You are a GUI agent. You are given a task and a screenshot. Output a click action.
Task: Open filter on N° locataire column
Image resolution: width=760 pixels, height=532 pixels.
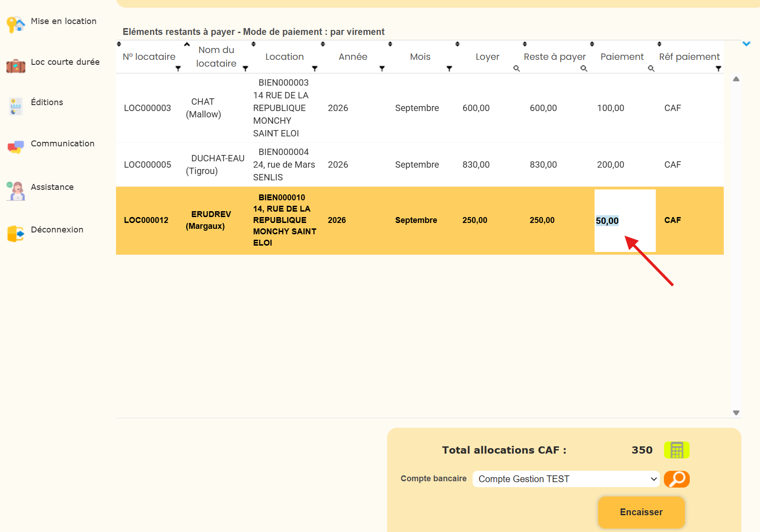click(x=178, y=68)
